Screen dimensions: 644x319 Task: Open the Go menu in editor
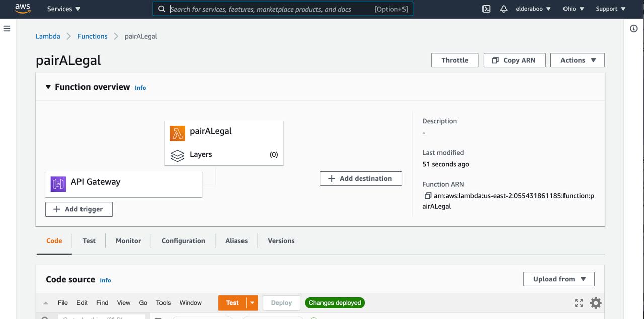[143, 303]
